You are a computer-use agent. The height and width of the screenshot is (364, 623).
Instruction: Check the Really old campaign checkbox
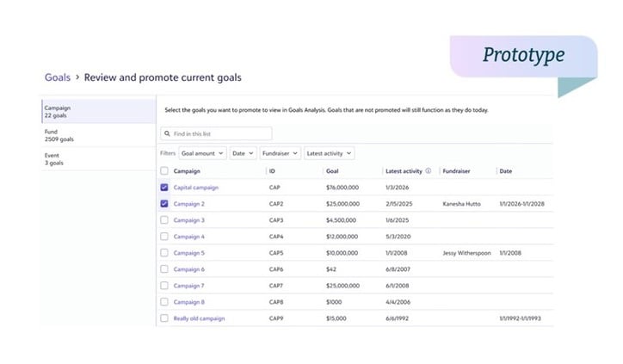coord(164,318)
